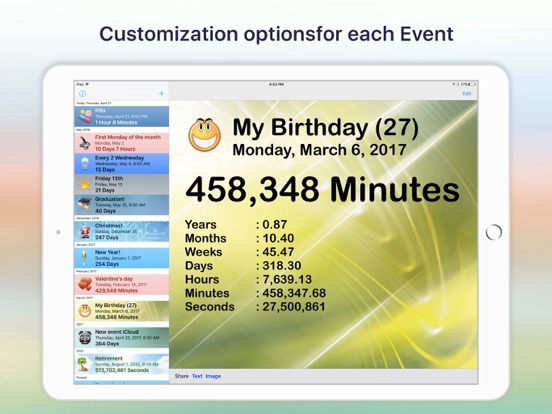
Task: Click the Hours value 7,639.13
Action: point(287,279)
